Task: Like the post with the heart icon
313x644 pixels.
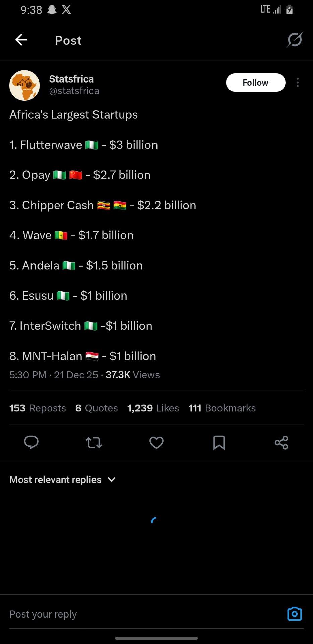Action: pos(156,442)
